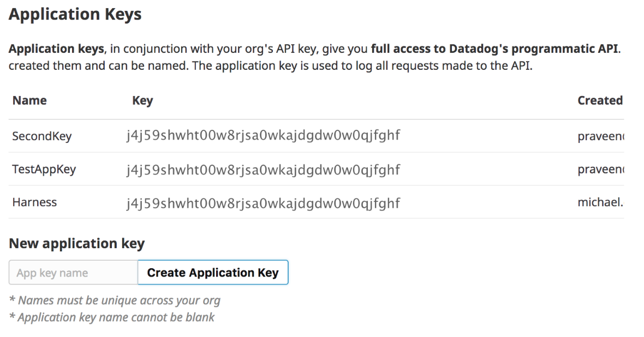Click the key value in TestAppKey row
The image size is (644, 337).
point(263,170)
